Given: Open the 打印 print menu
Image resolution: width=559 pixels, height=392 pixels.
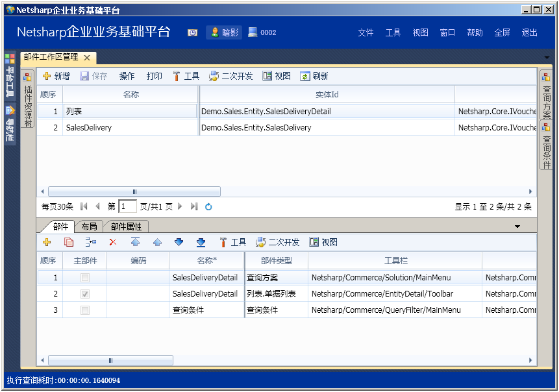Looking at the screenshot, I should [155, 76].
